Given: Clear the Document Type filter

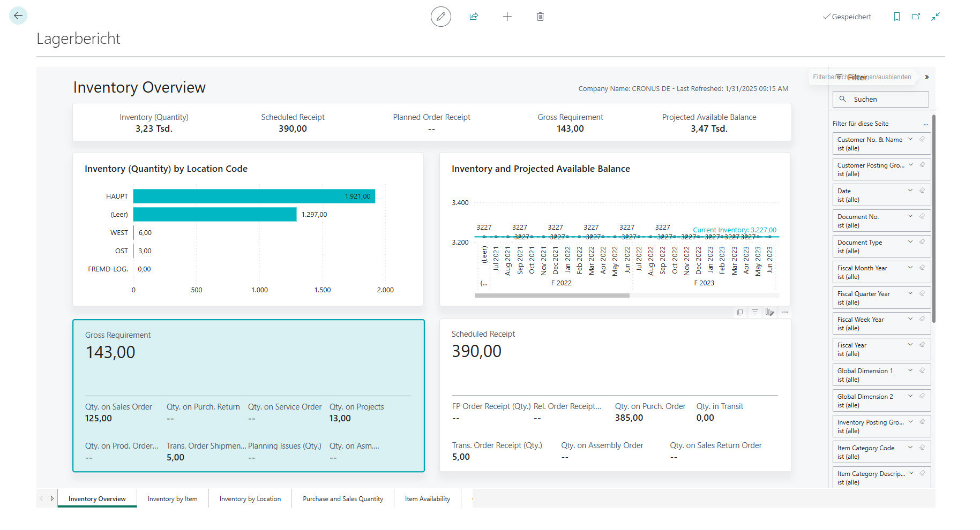Looking at the screenshot, I should click(x=922, y=242).
